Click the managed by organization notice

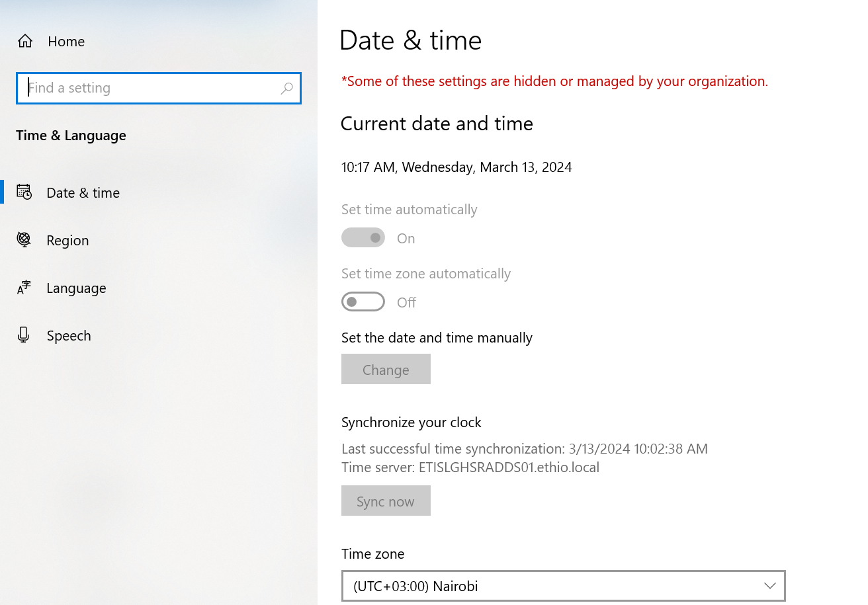[x=554, y=81]
